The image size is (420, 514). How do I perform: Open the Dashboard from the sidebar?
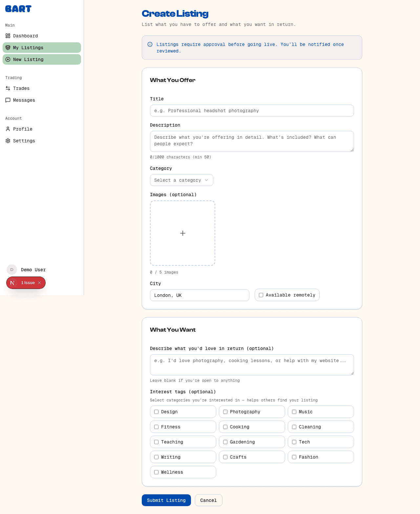pos(25,36)
